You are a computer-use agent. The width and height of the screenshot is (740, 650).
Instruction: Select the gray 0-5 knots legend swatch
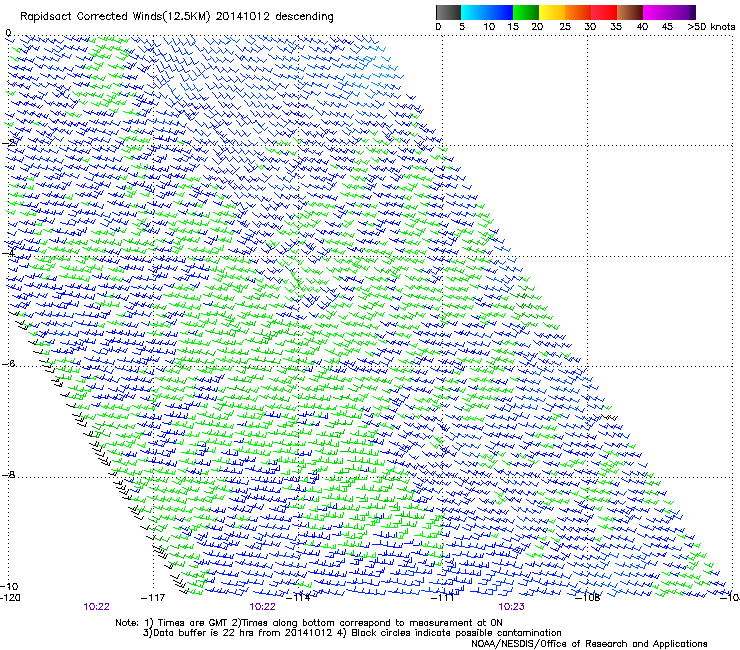pos(448,12)
